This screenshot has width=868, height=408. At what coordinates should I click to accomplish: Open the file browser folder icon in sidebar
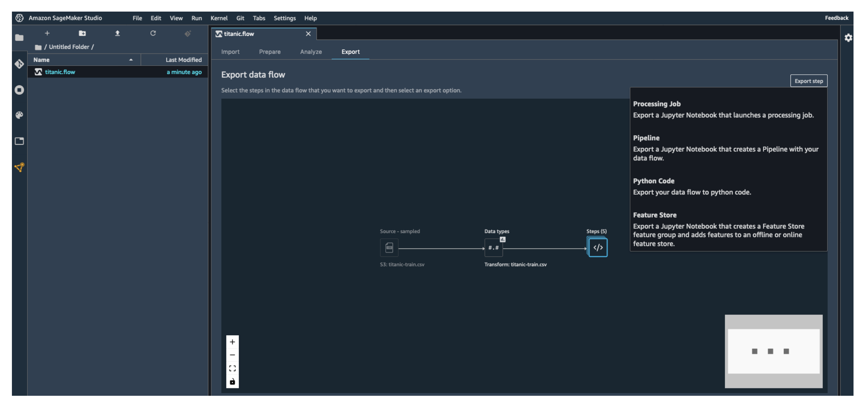tap(19, 37)
